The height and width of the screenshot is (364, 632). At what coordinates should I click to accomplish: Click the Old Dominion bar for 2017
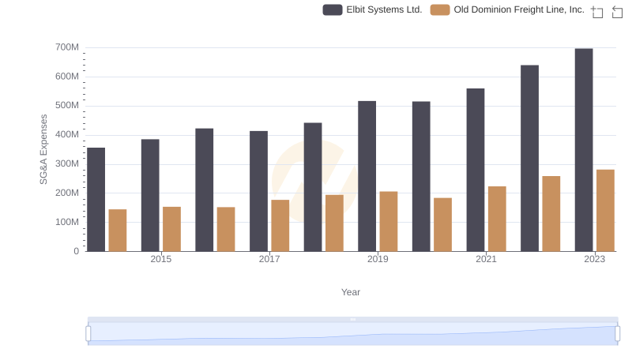pyautogui.click(x=280, y=226)
